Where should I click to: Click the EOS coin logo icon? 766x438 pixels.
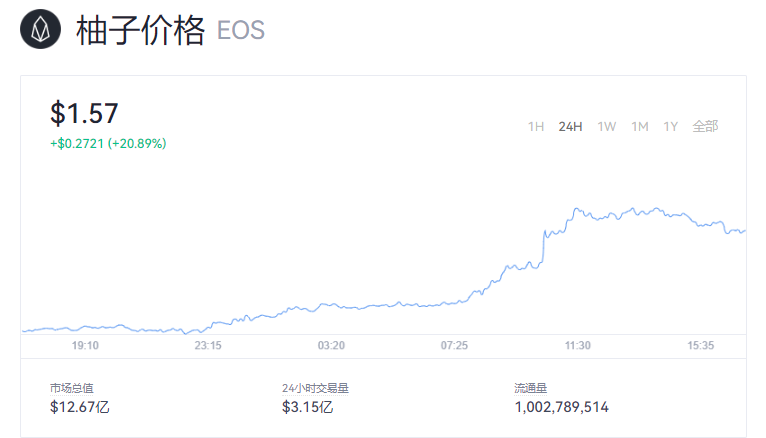point(41,29)
